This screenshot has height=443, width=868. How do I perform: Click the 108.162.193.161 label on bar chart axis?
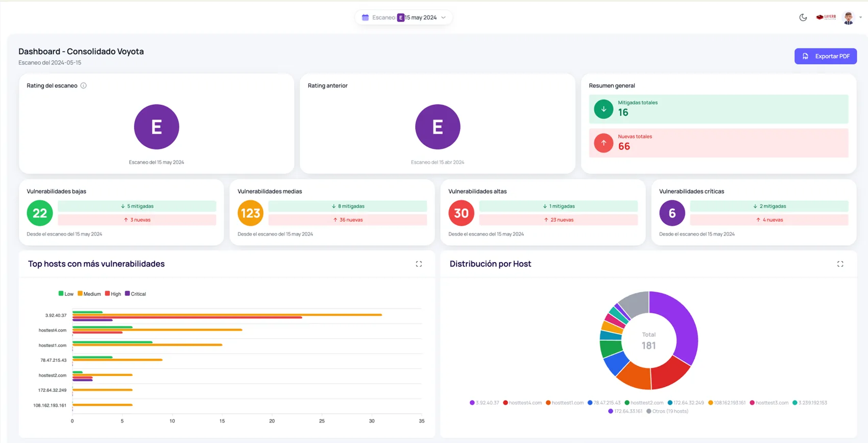[x=50, y=405]
